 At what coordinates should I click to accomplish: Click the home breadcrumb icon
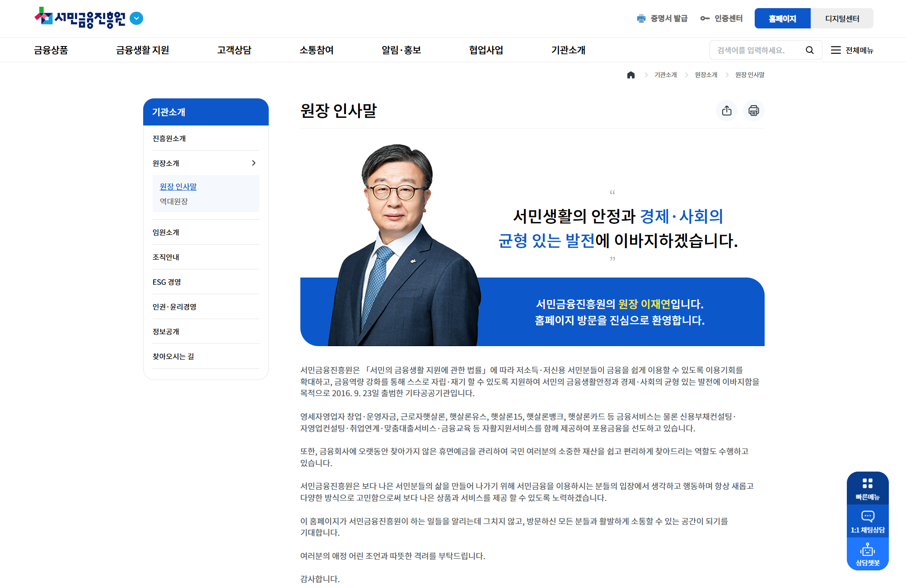click(x=630, y=75)
